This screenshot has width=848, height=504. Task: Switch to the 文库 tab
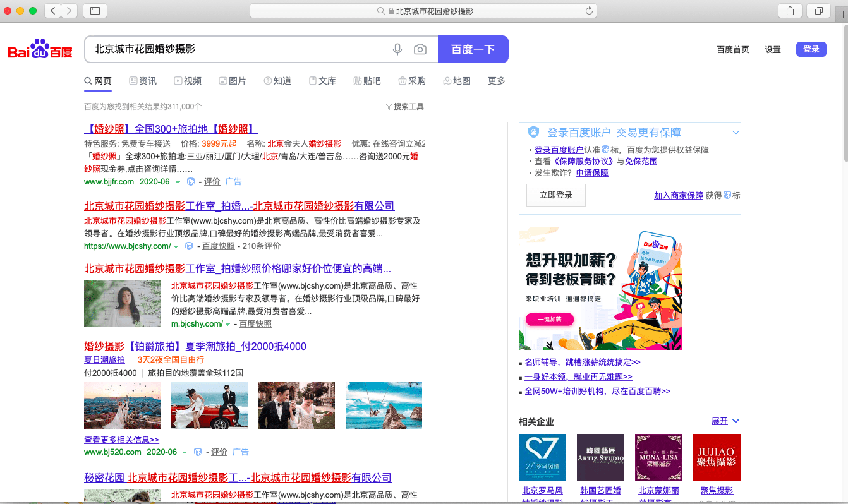322,81
